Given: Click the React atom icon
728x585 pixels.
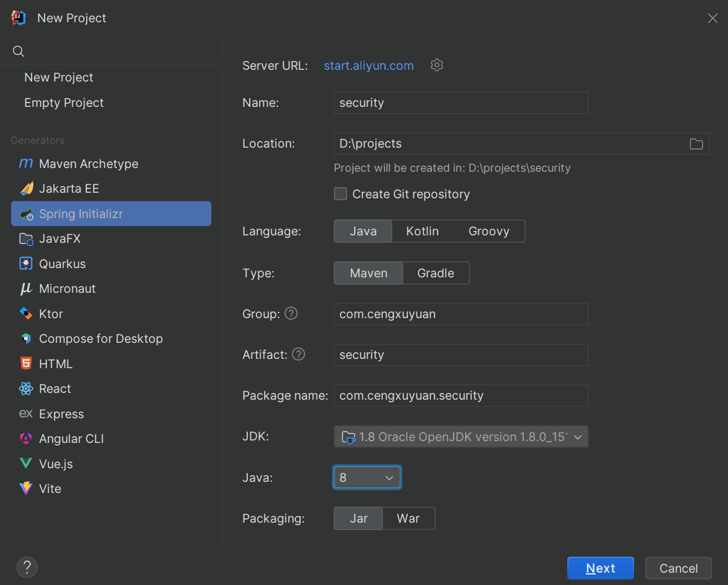Looking at the screenshot, I should tap(26, 389).
